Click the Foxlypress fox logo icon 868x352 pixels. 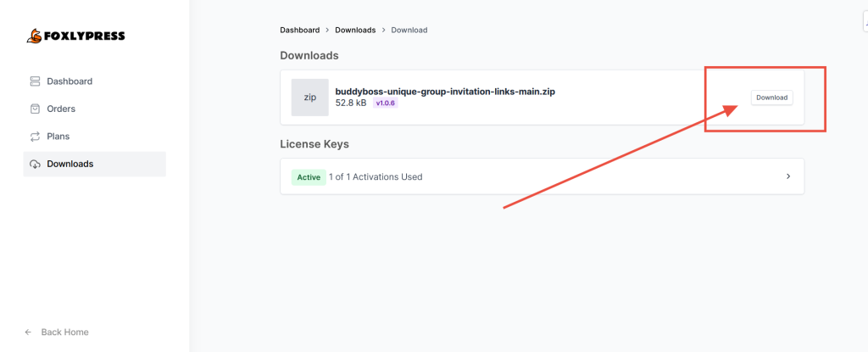(33, 36)
